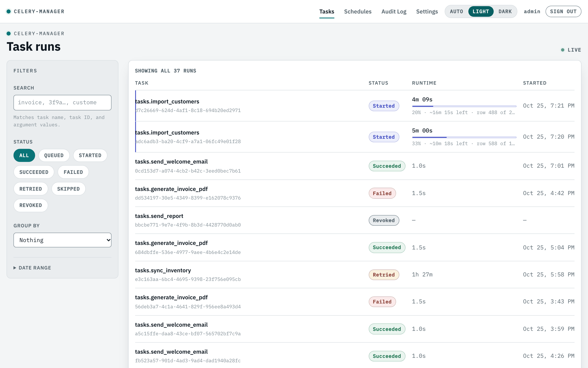Click progress bar of the 5m 00s run
Screen dimensions: 588x368
point(464,137)
